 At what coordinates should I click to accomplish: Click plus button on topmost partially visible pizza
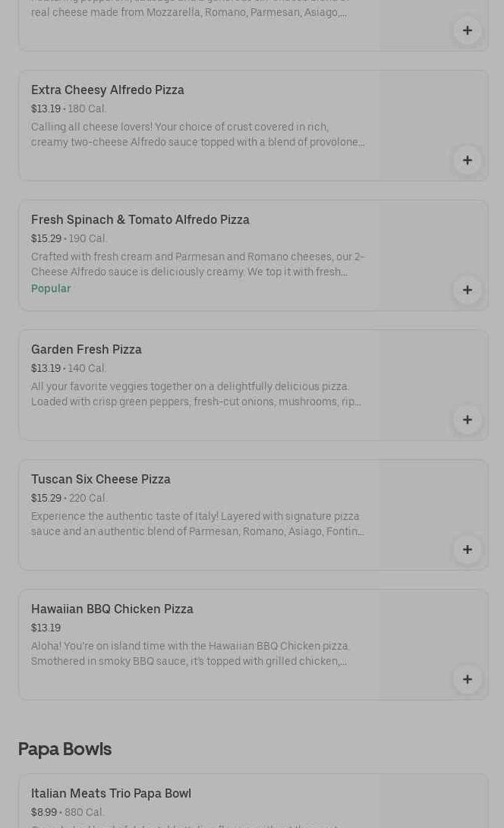tap(467, 30)
